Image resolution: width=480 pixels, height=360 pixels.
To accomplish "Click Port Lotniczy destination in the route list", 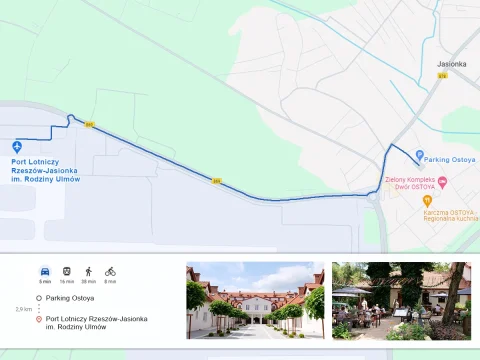I will click(96, 323).
